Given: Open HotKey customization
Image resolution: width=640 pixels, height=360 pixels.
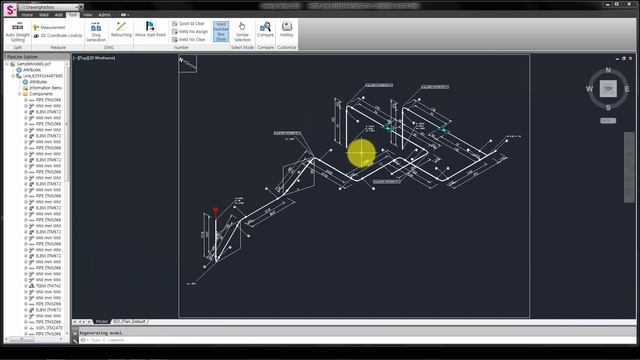Looking at the screenshot, I should tap(287, 30).
